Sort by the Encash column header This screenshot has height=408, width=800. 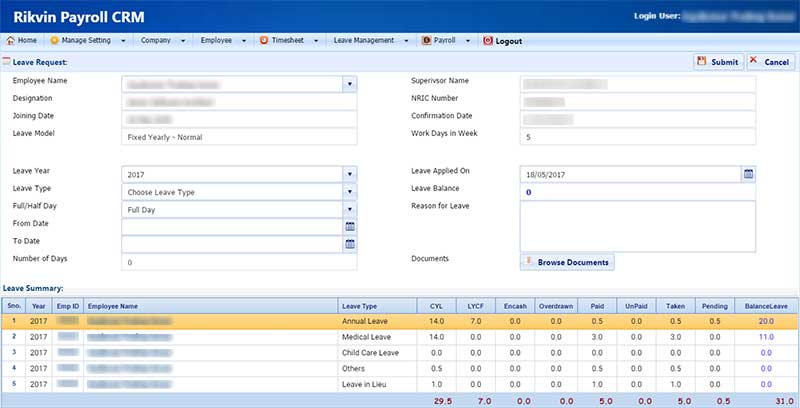pyautogui.click(x=515, y=306)
